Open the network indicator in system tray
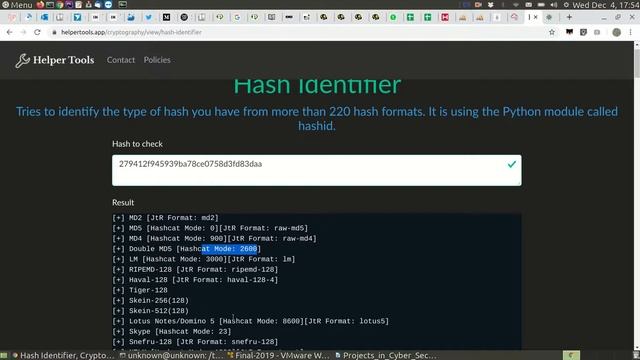 pos(516,5)
